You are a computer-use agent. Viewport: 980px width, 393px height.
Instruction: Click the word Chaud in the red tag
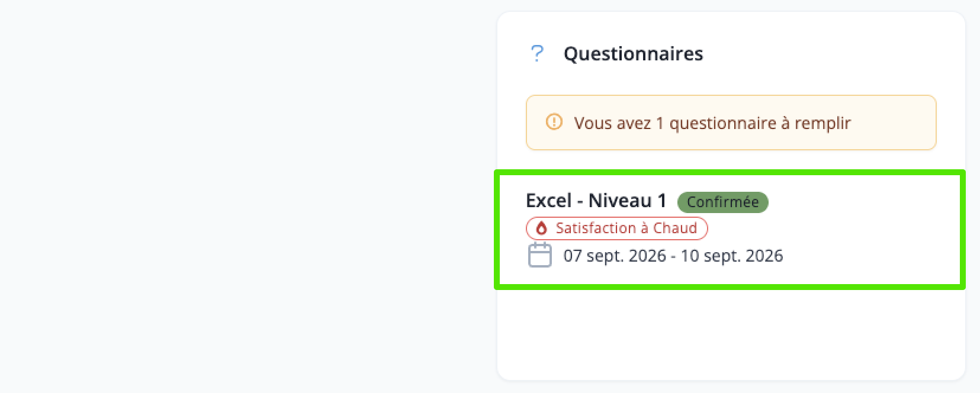pos(674,228)
